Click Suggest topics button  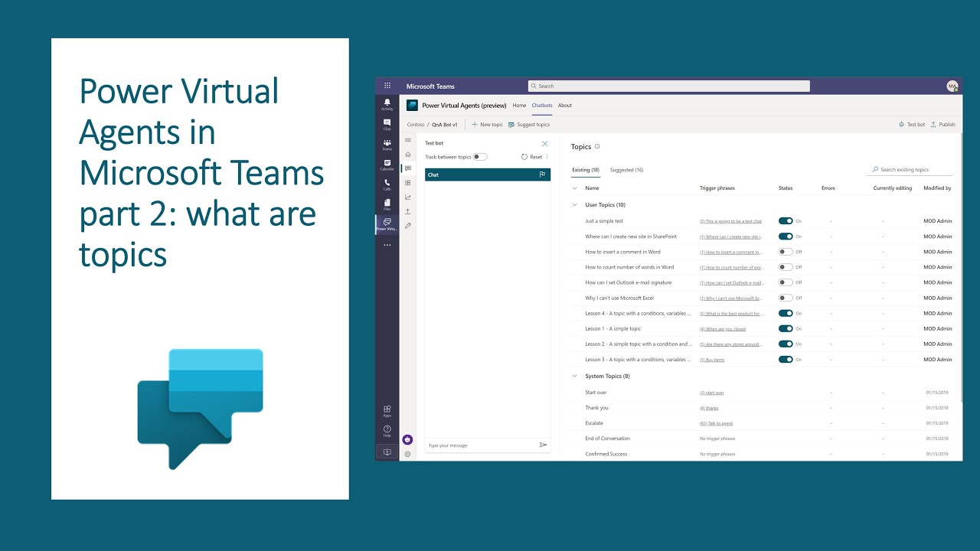tap(529, 125)
